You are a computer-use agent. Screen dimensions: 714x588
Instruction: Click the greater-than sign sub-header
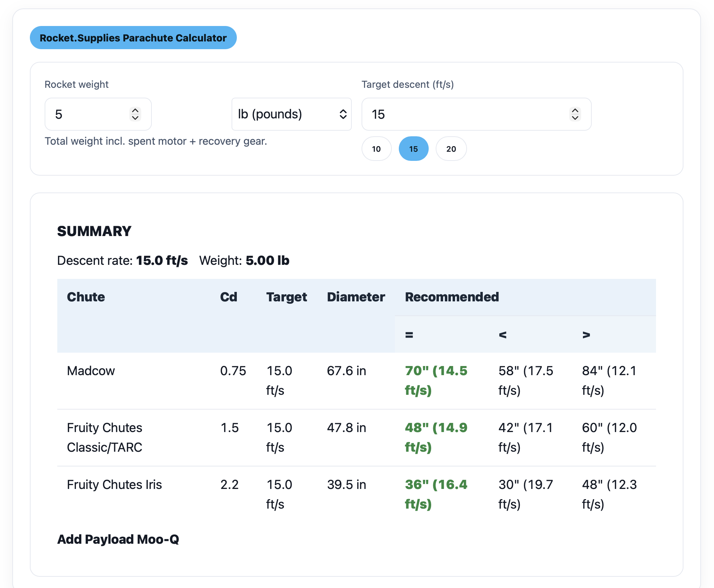pos(586,335)
